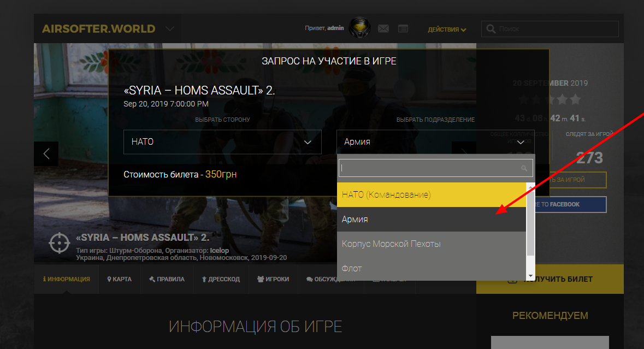
Task: Click the ПОЛУЧИТЬ БИЛЕТ button
Action: [x=550, y=279]
